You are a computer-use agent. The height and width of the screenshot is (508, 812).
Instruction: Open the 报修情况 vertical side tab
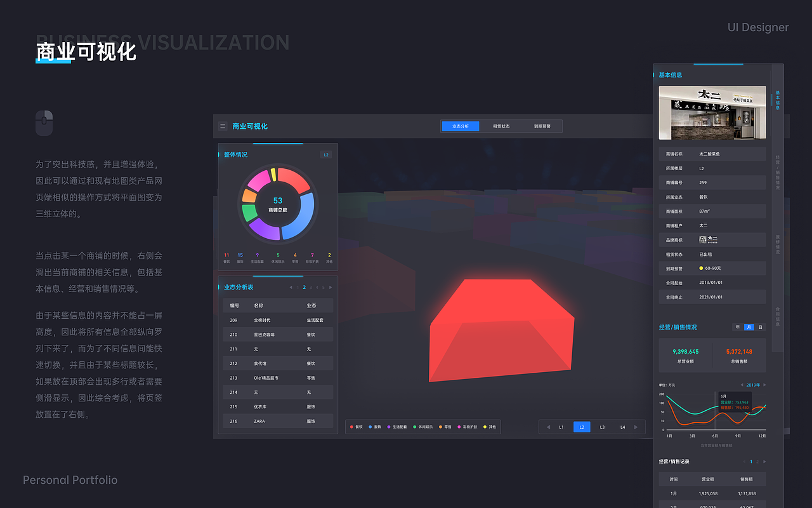pyautogui.click(x=778, y=244)
